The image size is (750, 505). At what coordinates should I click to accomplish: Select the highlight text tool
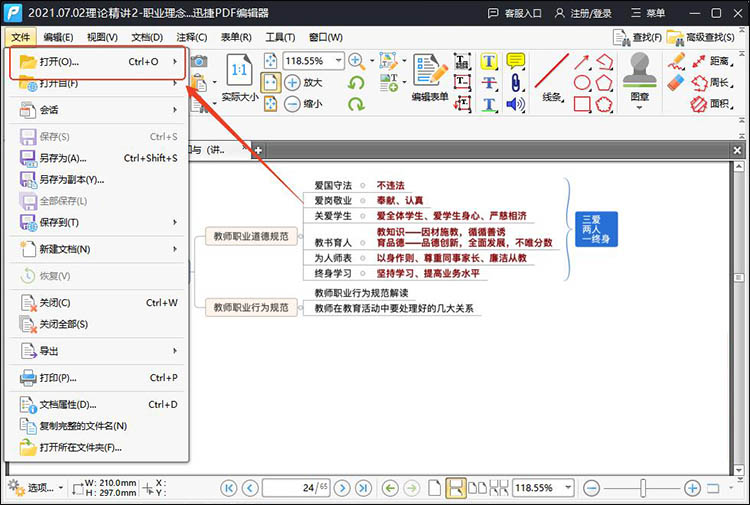(x=489, y=61)
